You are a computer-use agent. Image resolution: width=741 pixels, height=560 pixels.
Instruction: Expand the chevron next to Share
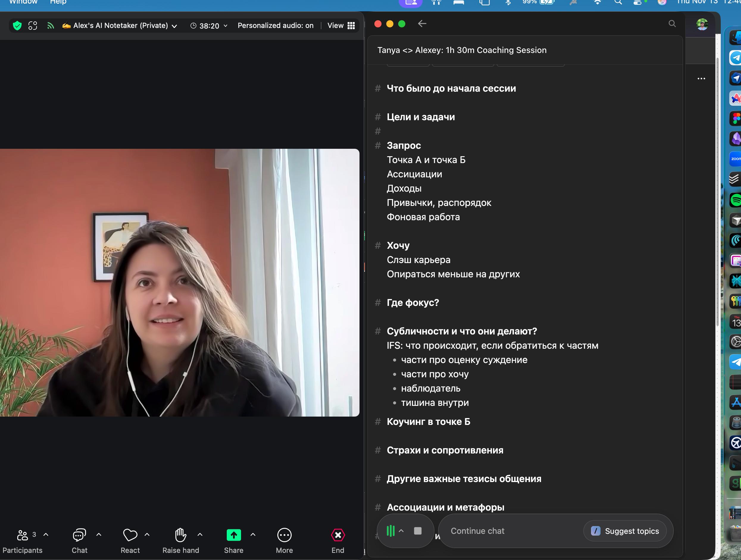coord(253,534)
